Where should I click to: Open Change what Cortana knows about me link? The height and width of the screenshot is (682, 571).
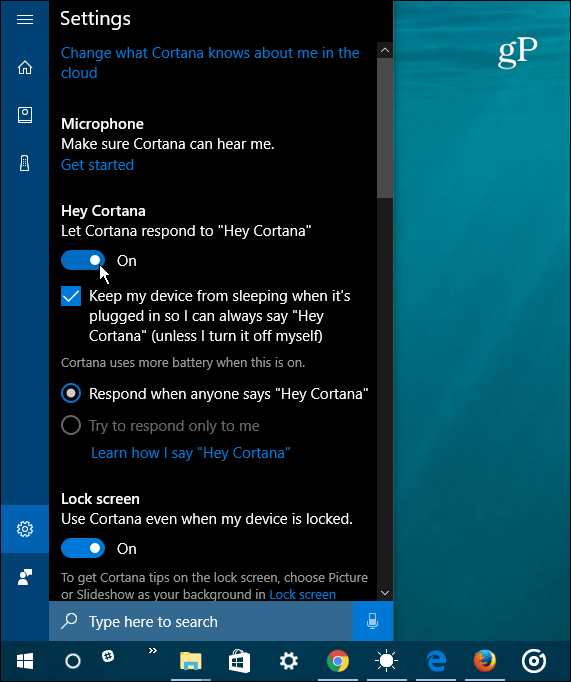click(x=210, y=63)
